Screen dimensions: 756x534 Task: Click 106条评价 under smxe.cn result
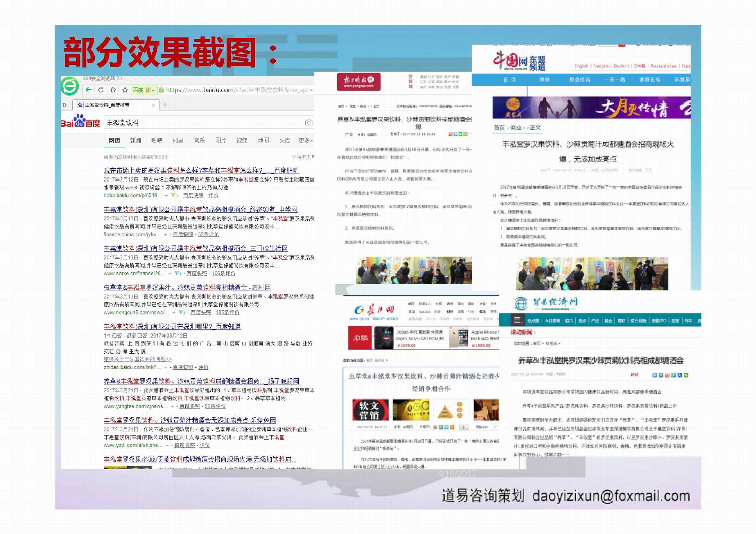click(x=224, y=273)
